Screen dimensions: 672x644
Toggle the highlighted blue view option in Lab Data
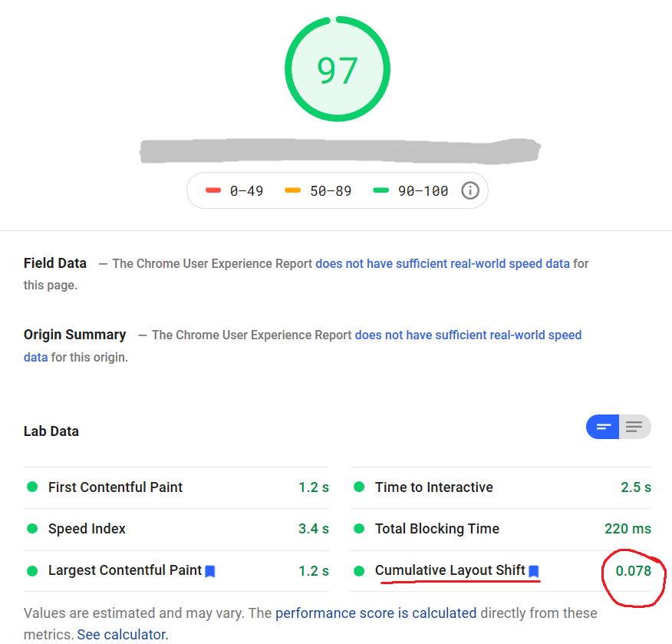click(603, 427)
